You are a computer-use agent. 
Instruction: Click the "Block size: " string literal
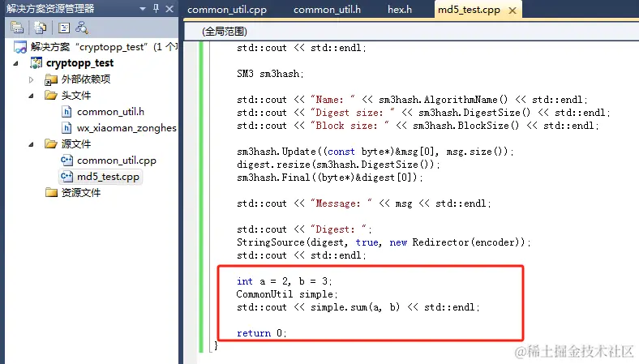350,126
